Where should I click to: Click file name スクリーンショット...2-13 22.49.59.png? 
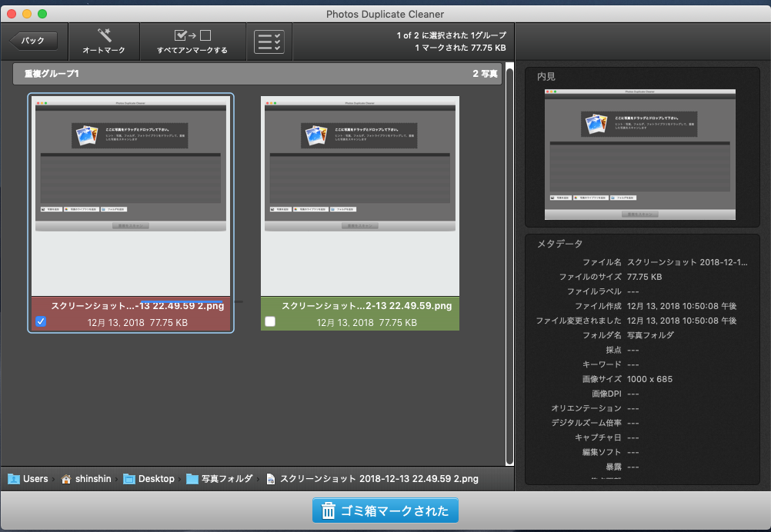367,305
